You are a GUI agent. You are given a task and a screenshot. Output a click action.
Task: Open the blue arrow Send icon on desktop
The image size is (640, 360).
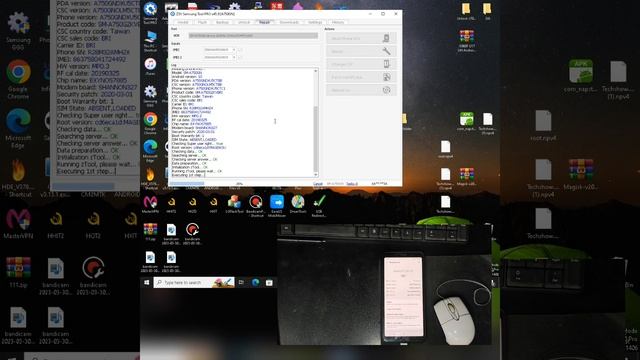pyautogui.click(x=277, y=205)
